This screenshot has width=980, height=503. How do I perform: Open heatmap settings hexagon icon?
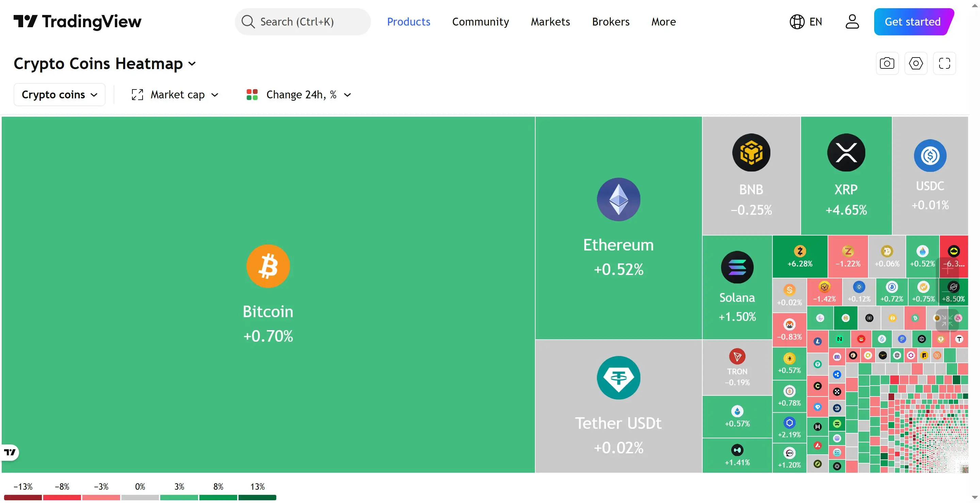[x=916, y=63]
